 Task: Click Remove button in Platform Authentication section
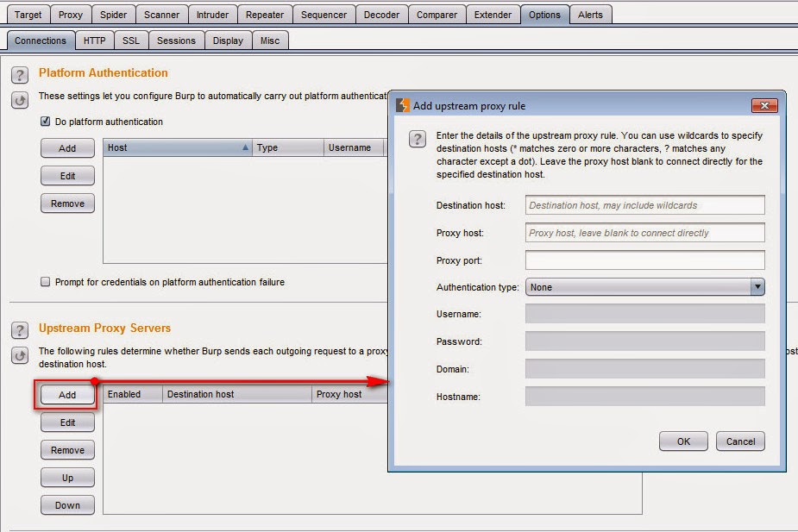[67, 203]
